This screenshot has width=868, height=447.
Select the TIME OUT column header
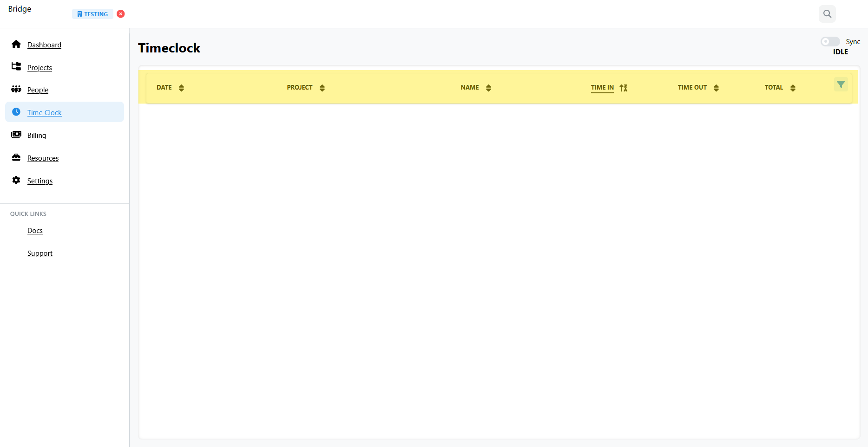click(692, 87)
